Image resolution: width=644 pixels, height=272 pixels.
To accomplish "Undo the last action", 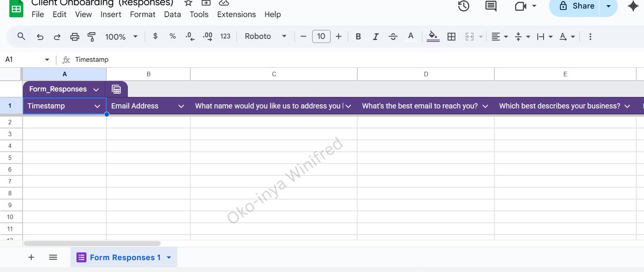I will point(40,37).
